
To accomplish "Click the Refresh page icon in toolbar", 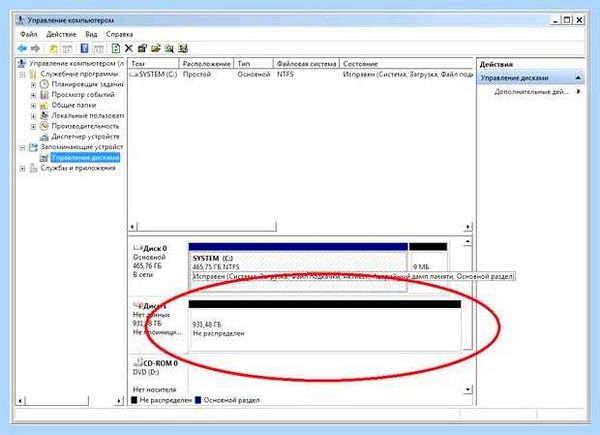I will [116, 48].
